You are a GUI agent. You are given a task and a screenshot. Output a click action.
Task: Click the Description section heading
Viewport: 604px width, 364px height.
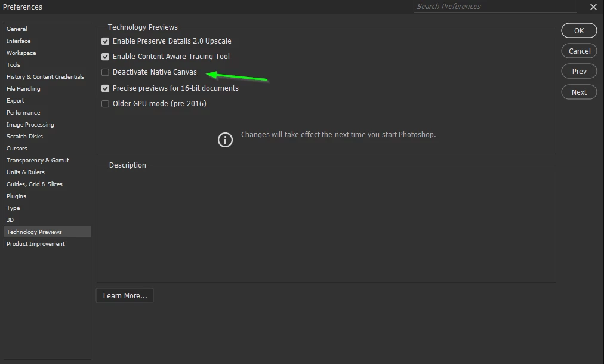pos(128,165)
